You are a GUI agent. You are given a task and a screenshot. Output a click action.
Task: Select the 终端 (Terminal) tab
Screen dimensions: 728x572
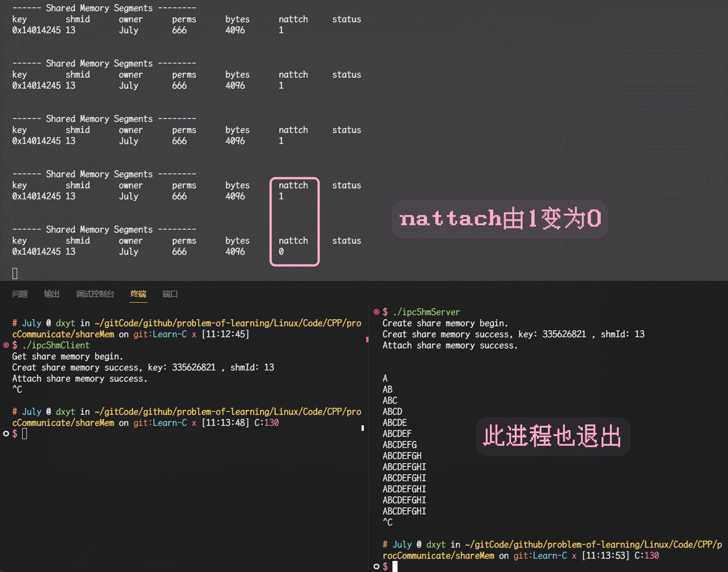(x=138, y=294)
